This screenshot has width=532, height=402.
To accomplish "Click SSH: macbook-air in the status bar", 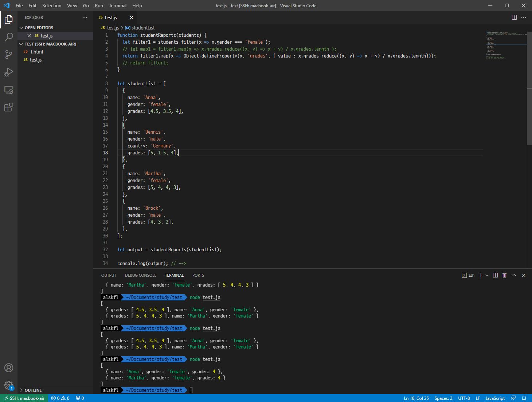I will (x=24, y=398).
